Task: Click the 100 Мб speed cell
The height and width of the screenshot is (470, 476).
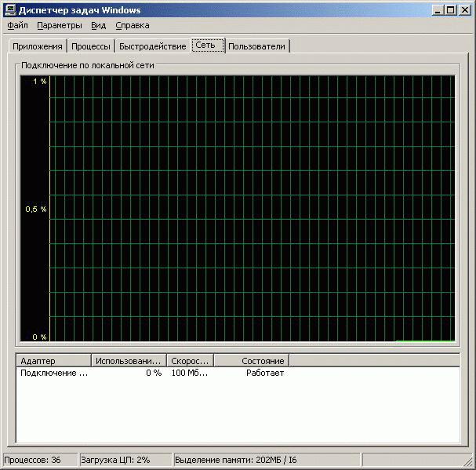Action: click(x=190, y=373)
